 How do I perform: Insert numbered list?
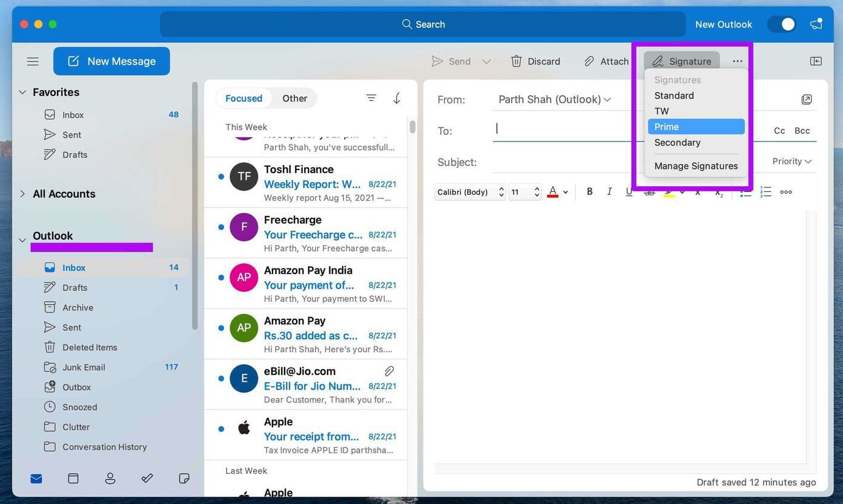(766, 192)
